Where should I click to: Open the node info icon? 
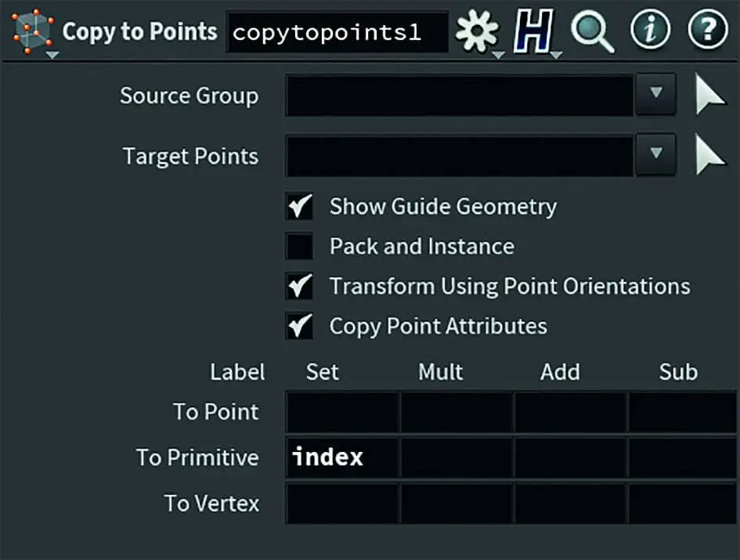point(650,31)
